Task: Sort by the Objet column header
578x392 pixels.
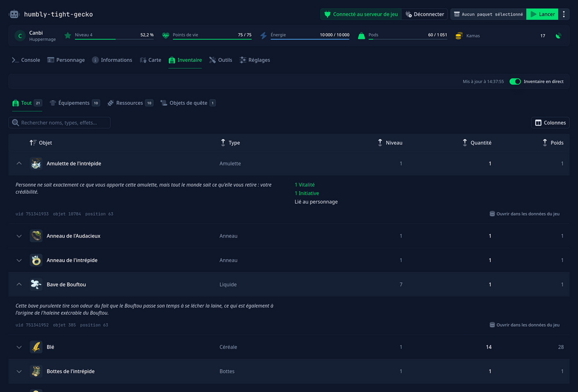Action: click(41, 143)
